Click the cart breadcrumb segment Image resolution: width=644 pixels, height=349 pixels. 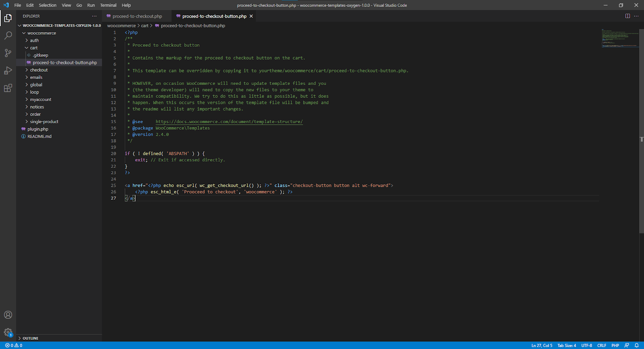pos(145,26)
